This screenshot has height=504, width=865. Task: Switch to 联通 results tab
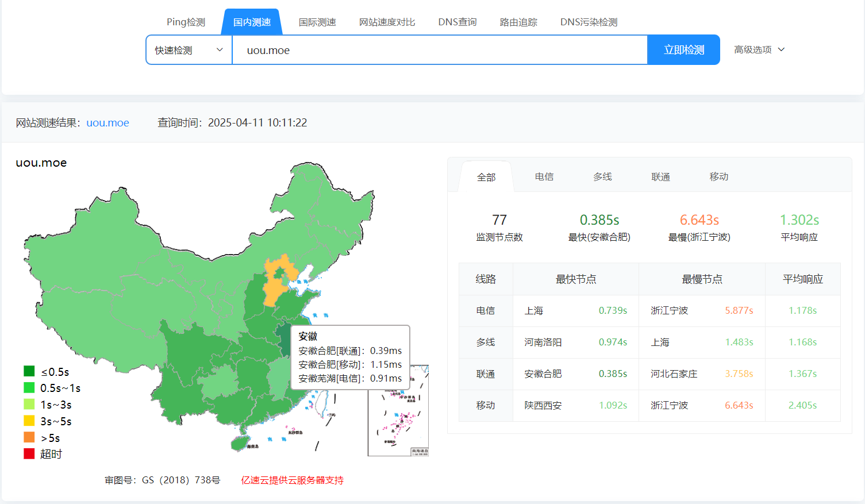click(x=660, y=176)
